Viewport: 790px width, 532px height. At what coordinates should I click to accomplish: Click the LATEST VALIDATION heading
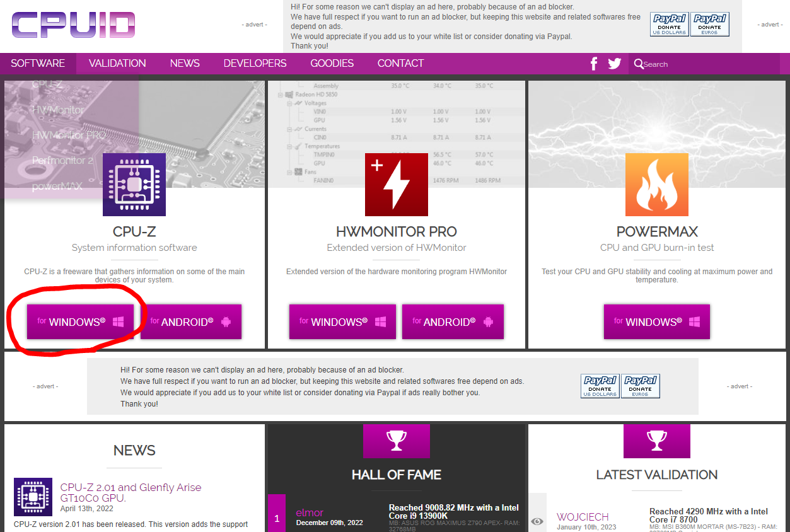[x=657, y=475]
